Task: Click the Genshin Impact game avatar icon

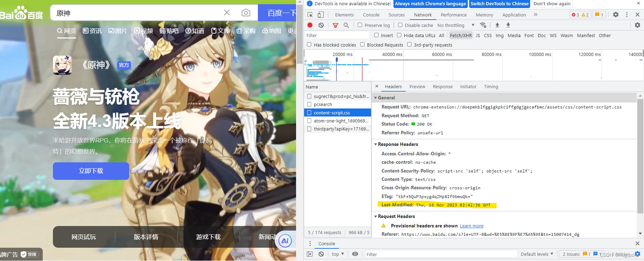Action: click(62, 65)
